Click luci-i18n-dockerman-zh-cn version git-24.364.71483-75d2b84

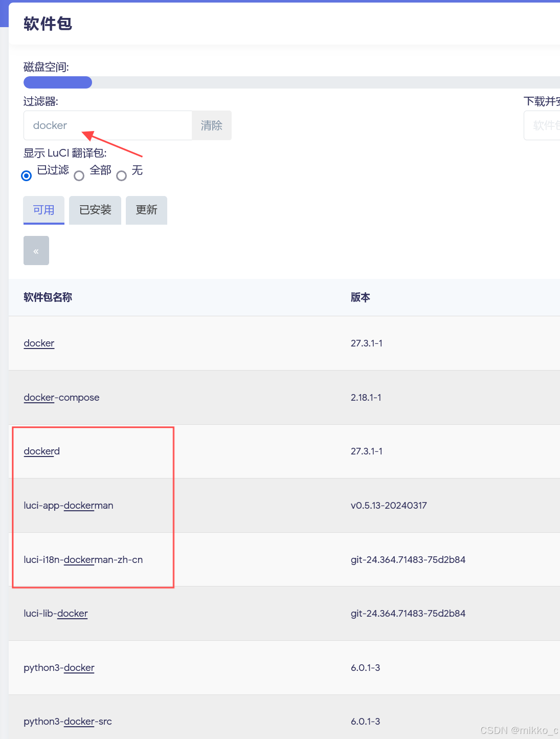[408, 560]
